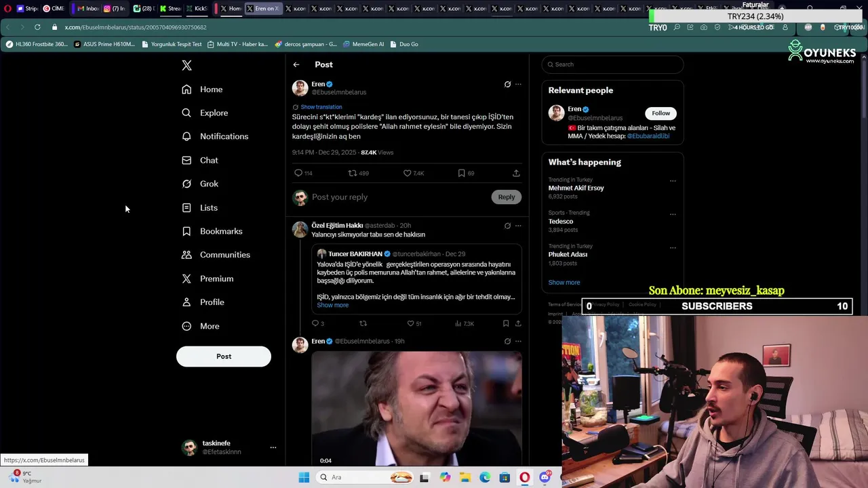Viewport: 868px width, 488px height.
Task: Open the Windows Start menu
Action: coord(304,477)
